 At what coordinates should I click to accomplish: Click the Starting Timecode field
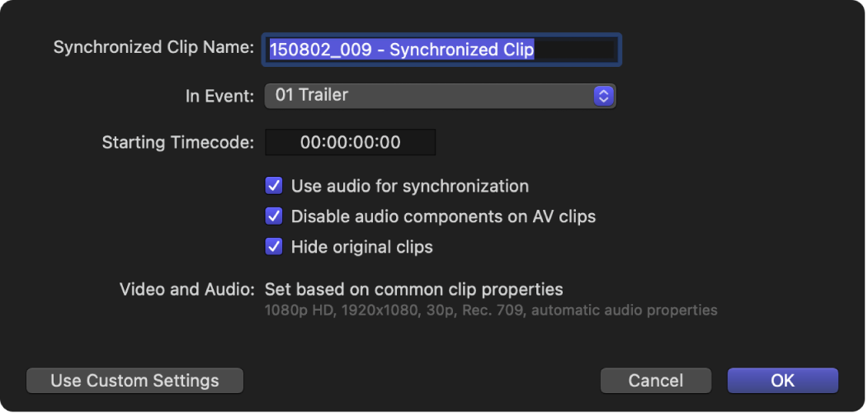tap(351, 143)
